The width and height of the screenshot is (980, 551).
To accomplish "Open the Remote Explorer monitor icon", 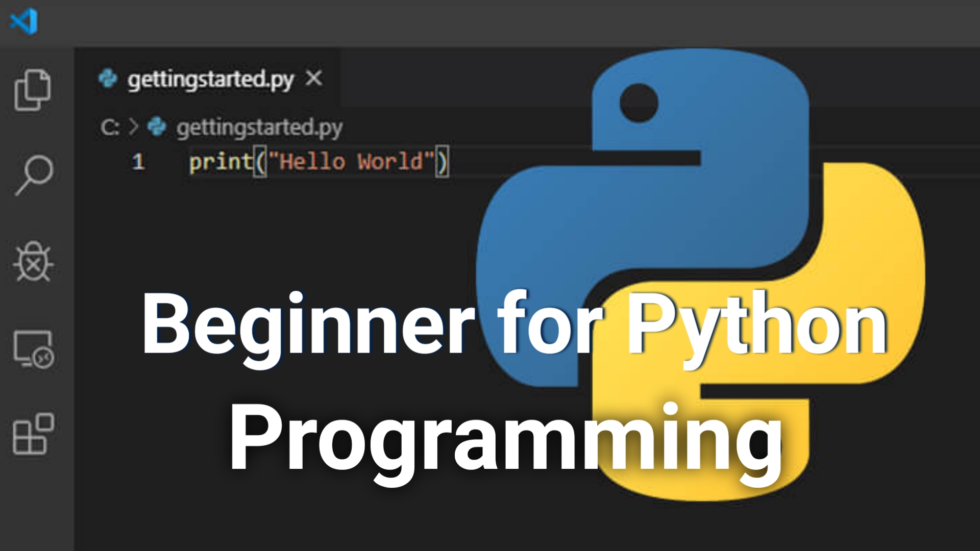I will pos(34,349).
